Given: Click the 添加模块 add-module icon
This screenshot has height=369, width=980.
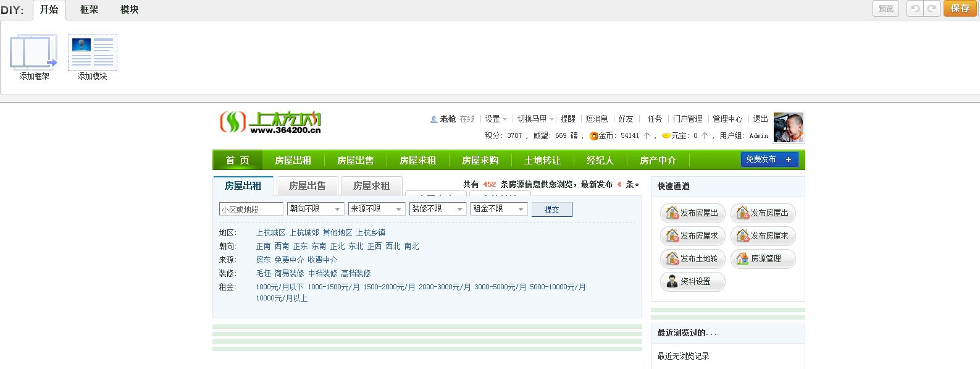Looking at the screenshot, I should pos(93,52).
